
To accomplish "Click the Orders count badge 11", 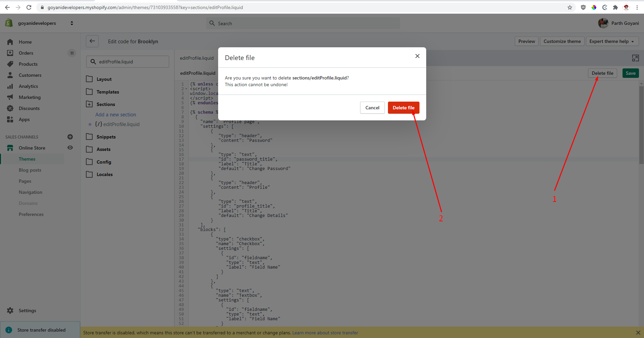I will pyautogui.click(x=72, y=53).
